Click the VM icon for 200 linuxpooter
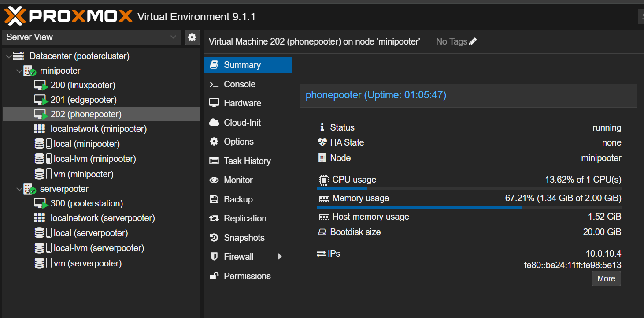Screen dimensions: 644x318 [x=41, y=86]
